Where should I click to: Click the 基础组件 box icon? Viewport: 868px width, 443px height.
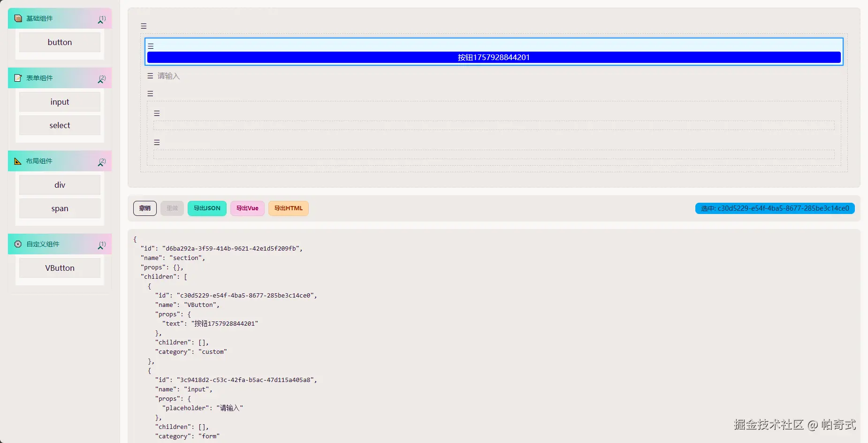[18, 19]
